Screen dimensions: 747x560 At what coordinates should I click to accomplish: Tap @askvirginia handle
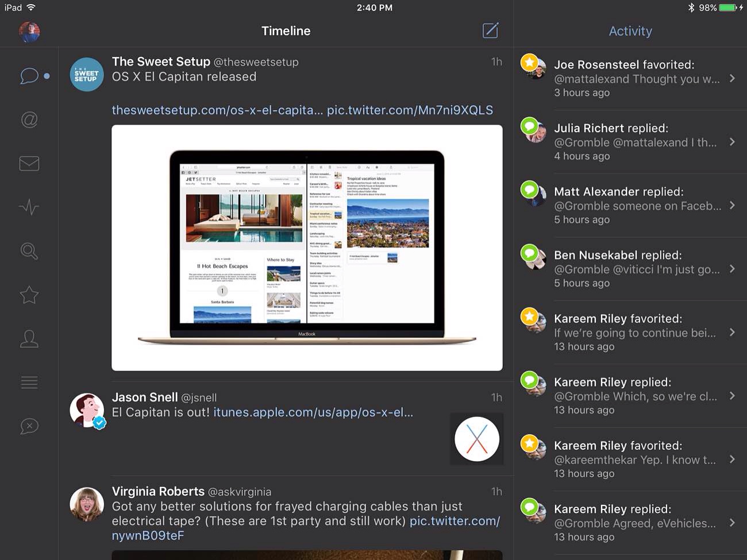(240, 492)
